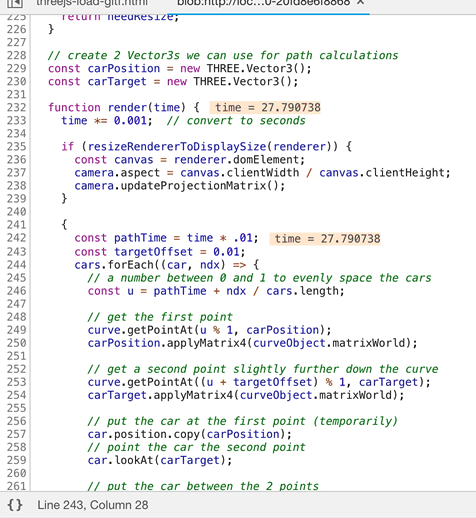The image size is (476, 518).
Task: Click camera.updateProjectionMatrix call on line 238
Action: pos(179,185)
